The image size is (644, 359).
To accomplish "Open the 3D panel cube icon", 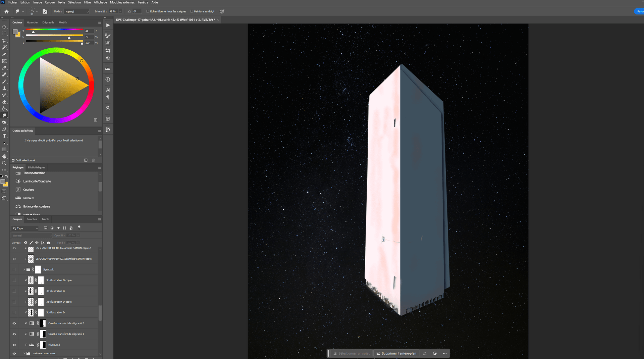I will tap(108, 119).
